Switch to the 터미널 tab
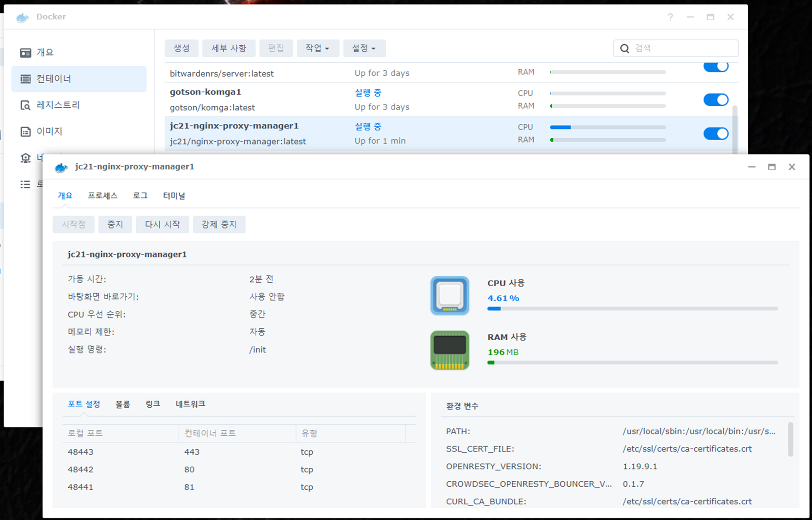Viewport: 812px width, 520px height. pyautogui.click(x=174, y=196)
